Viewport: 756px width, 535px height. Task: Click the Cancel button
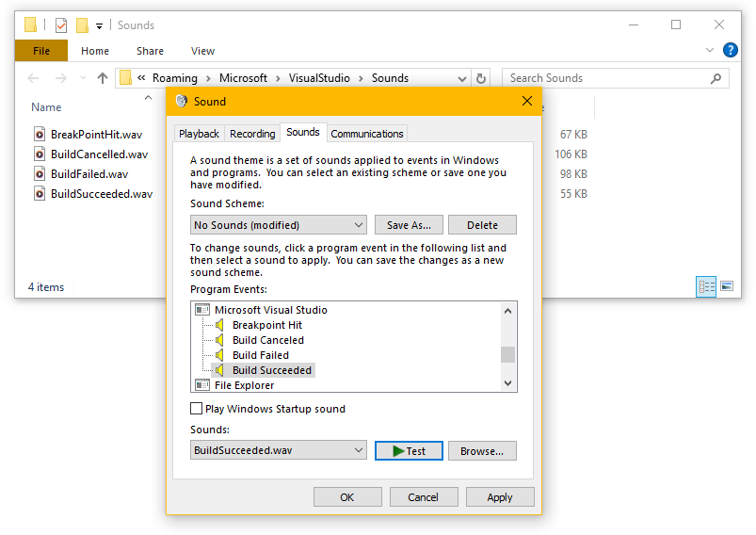coord(424,497)
